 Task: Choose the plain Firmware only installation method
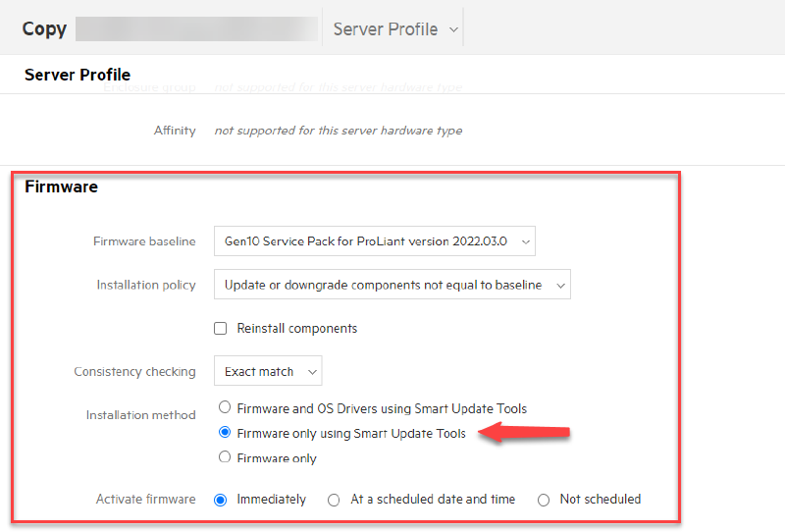225,457
